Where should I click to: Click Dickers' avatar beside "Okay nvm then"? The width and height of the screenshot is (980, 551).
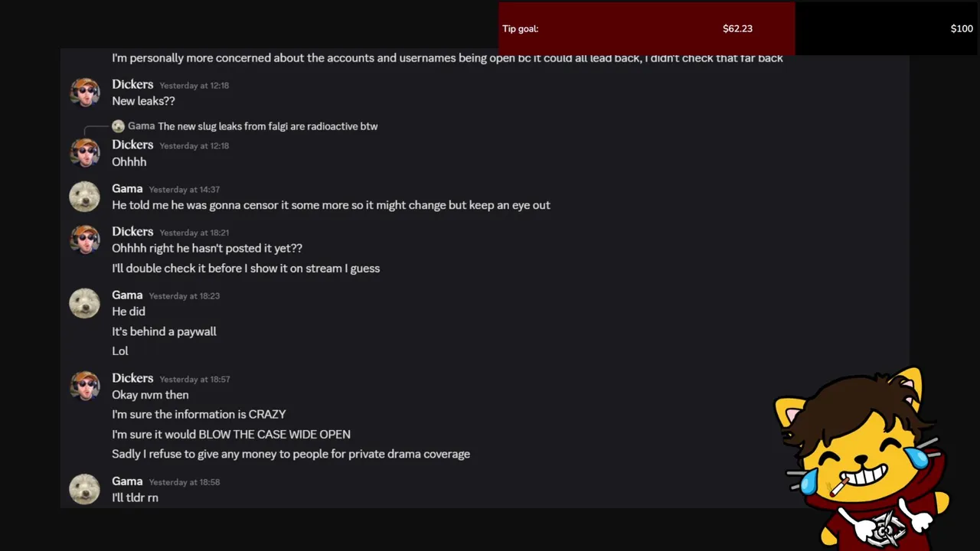pyautogui.click(x=84, y=386)
